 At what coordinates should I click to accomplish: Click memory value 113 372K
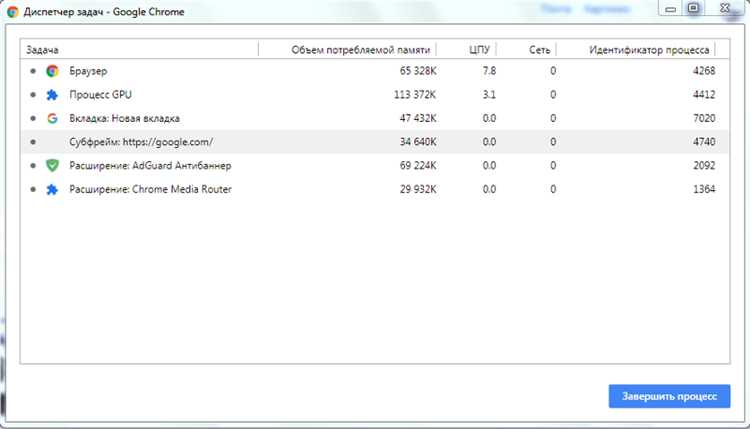point(415,95)
